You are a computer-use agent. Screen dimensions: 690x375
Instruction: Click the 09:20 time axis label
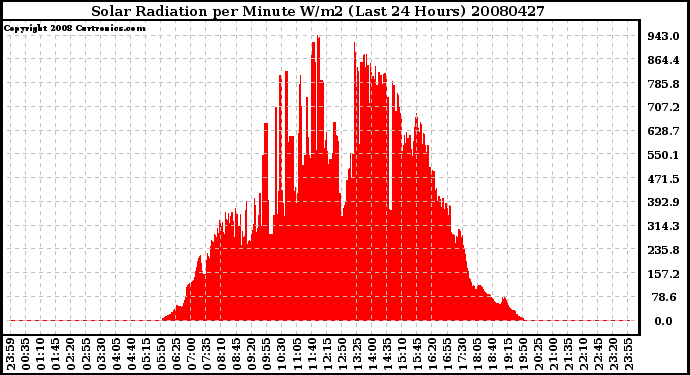click(252, 354)
